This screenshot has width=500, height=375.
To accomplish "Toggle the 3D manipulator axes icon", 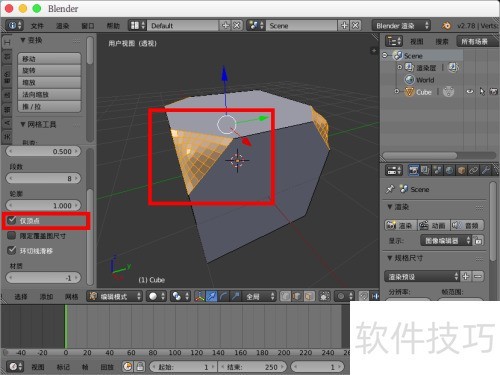I will click(x=200, y=296).
